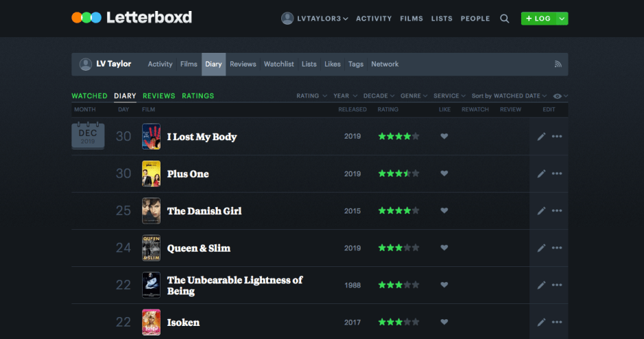The width and height of the screenshot is (644, 339).
Task: Toggle the like heart for The Danish Girl
Action: coord(444,211)
